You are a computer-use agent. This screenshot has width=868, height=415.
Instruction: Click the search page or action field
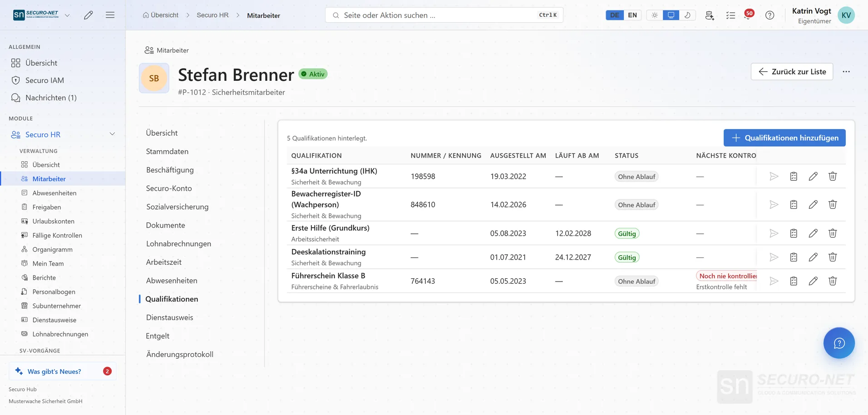(x=444, y=15)
